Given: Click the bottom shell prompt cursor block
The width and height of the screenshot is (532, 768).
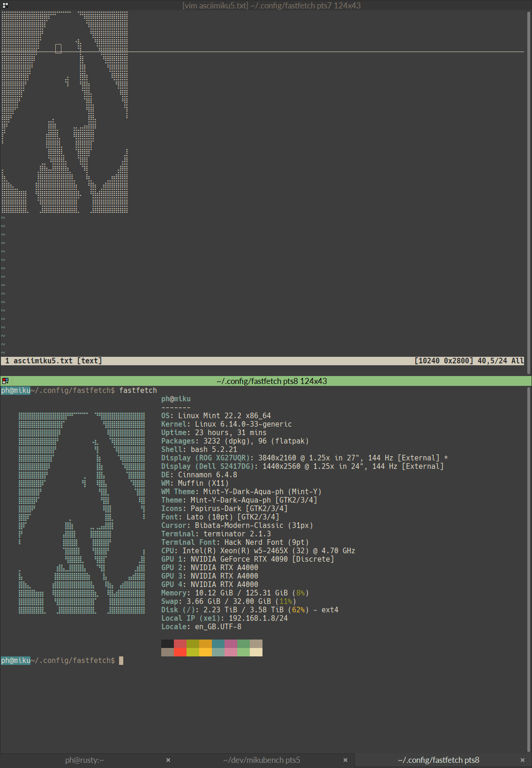Looking at the screenshot, I should [121, 661].
